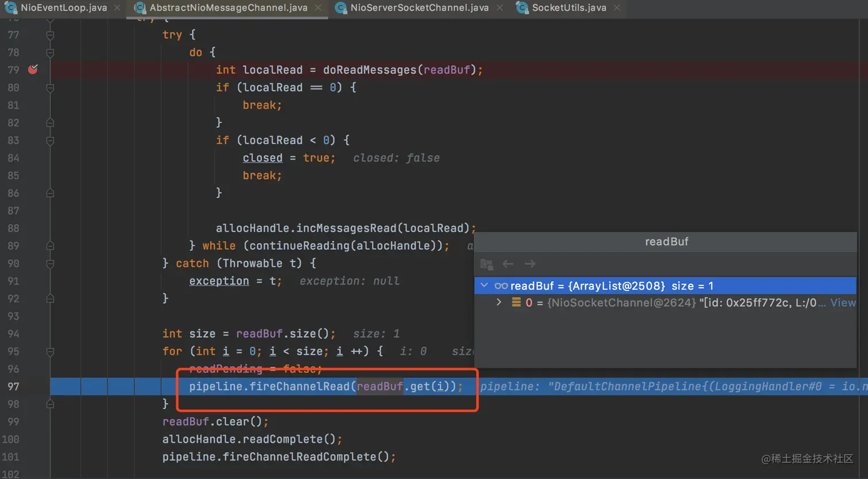Screen dimensions: 868x479
Task: Close the SocketUtils.java tab
Action: (x=617, y=7)
